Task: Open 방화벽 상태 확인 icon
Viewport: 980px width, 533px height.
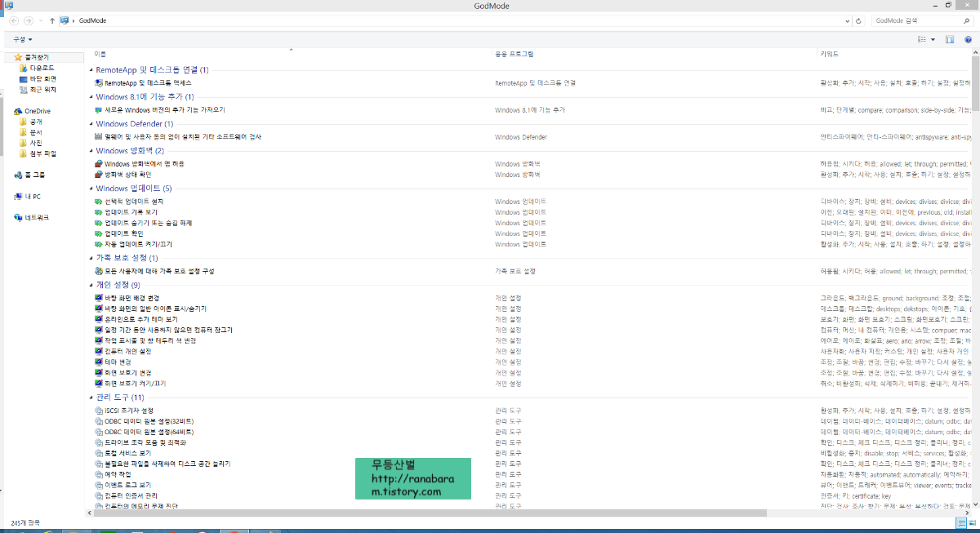Action: tap(99, 175)
